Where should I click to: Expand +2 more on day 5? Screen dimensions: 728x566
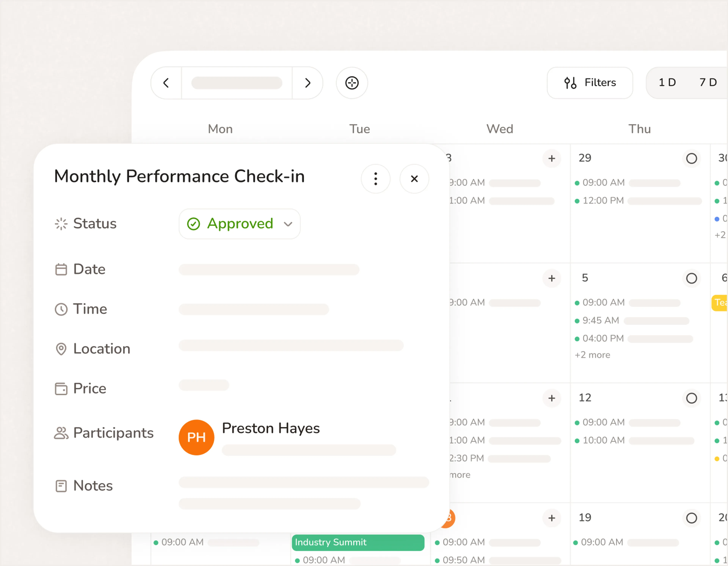592,355
